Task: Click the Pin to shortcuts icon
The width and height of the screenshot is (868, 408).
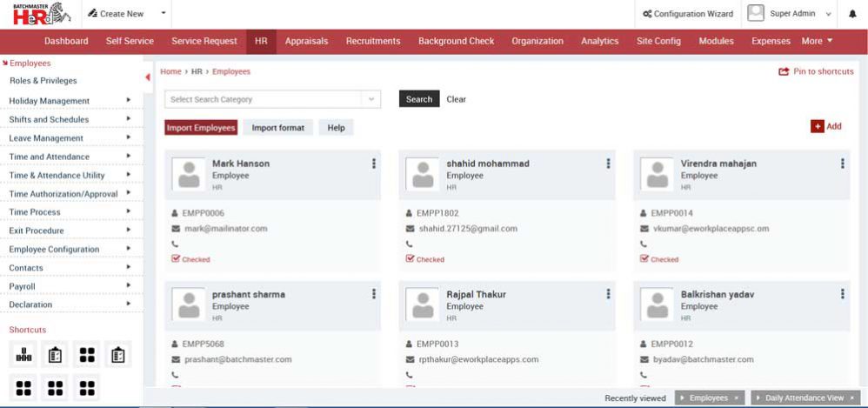Action: tap(784, 72)
